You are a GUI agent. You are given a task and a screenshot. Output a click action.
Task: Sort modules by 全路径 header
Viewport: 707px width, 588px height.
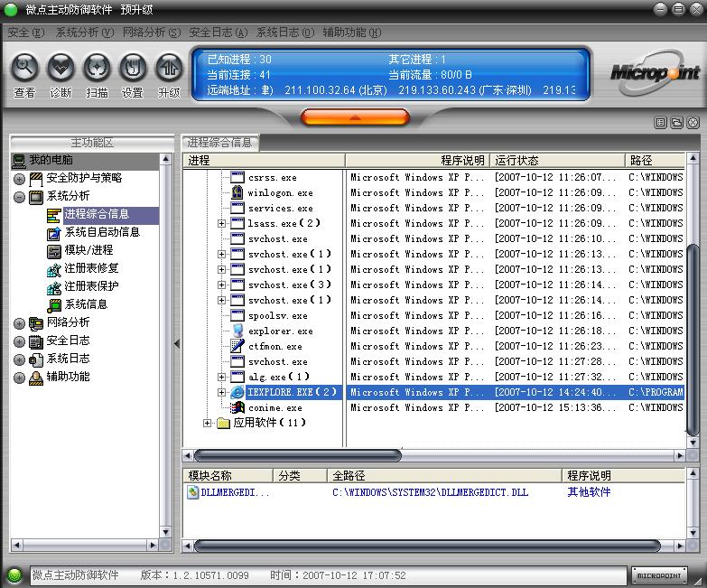[x=444, y=476]
